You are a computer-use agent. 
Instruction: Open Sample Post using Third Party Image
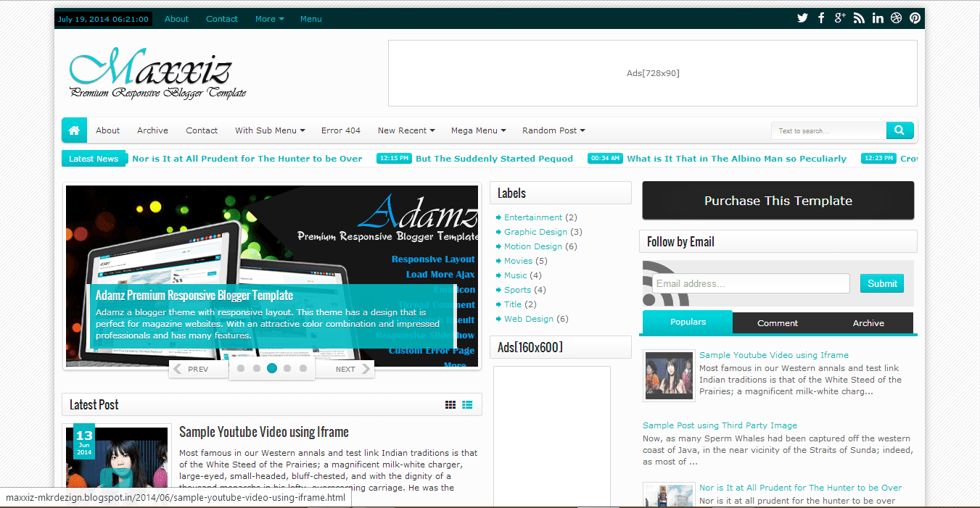tap(720, 425)
